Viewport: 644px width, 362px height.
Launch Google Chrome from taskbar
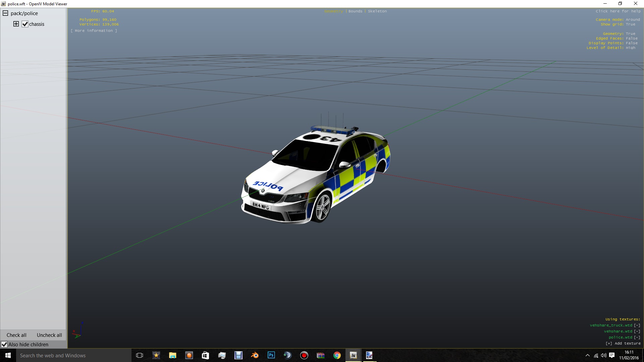337,355
